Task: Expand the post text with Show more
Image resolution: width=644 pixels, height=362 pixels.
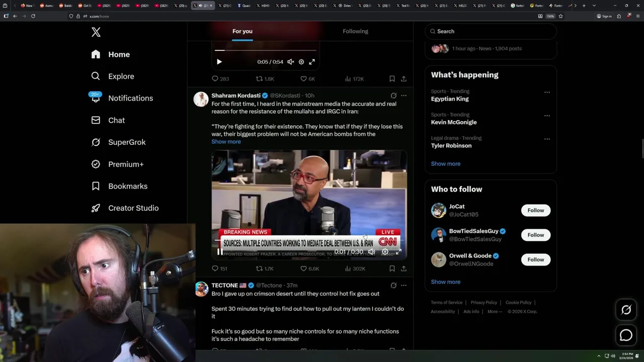Action: pyautogui.click(x=226, y=142)
